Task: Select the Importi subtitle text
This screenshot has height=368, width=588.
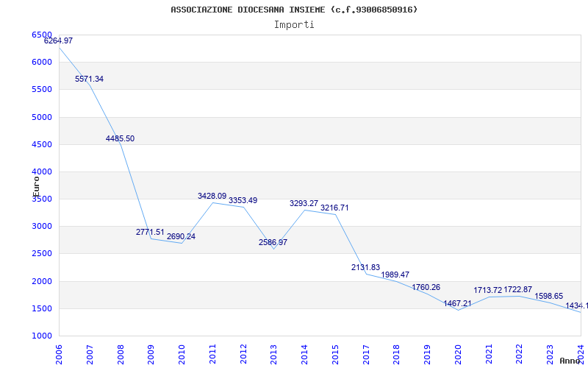Action: pos(294,25)
